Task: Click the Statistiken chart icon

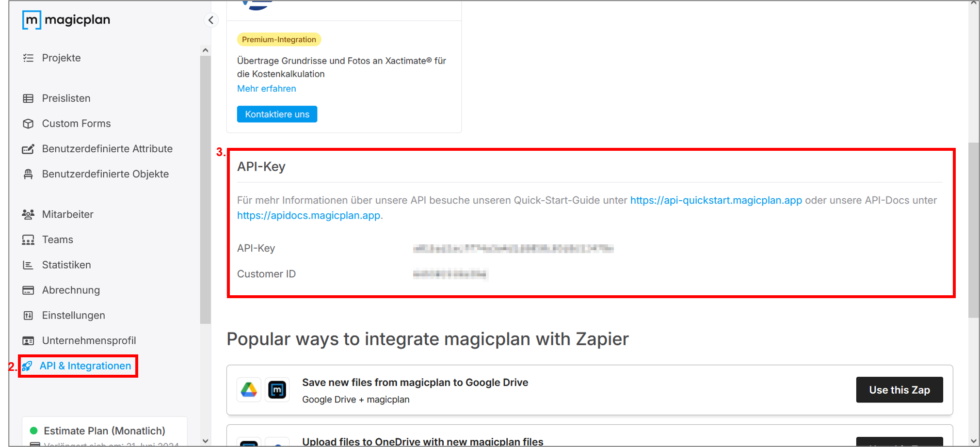Action: click(x=28, y=265)
